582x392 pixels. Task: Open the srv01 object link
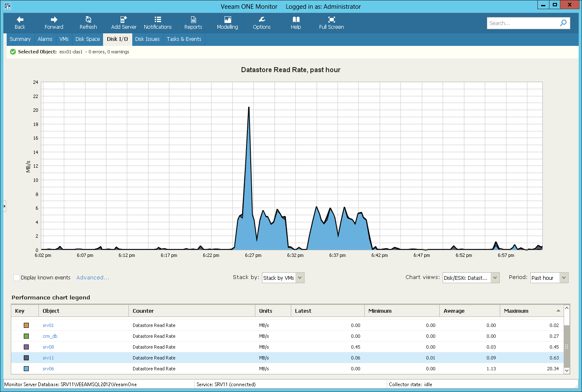click(48, 325)
